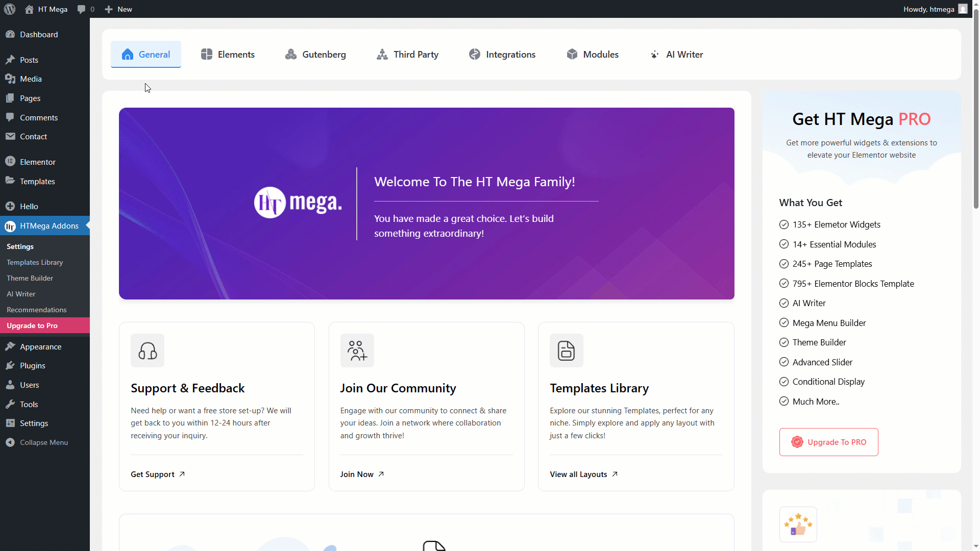The width and height of the screenshot is (980, 551).
Task: Click the Get Support link
Action: click(158, 474)
